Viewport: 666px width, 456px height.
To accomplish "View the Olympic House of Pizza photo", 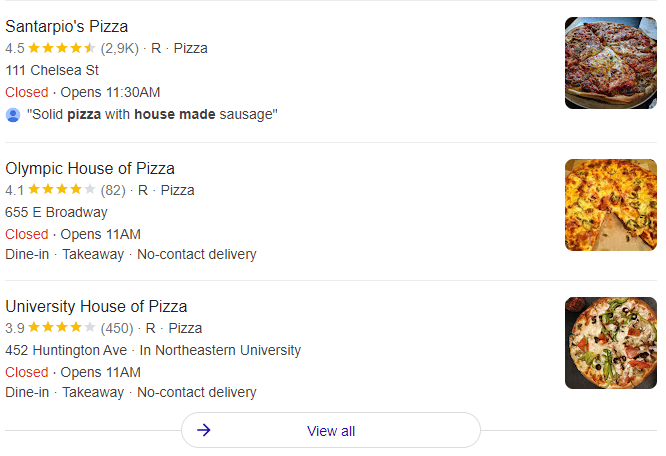I will [611, 205].
